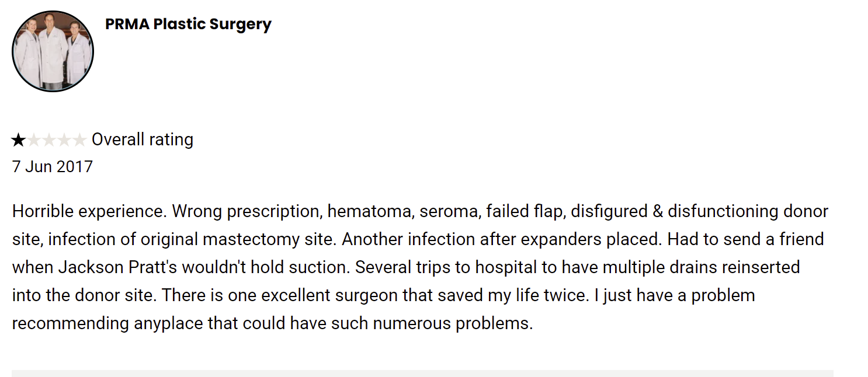
Task: Open the PRMA Plastic Surgery profile photo
Action: [x=53, y=51]
